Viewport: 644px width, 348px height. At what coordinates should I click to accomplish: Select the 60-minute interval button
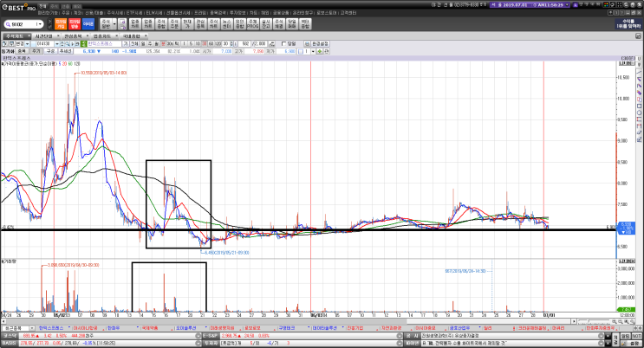[211, 43]
